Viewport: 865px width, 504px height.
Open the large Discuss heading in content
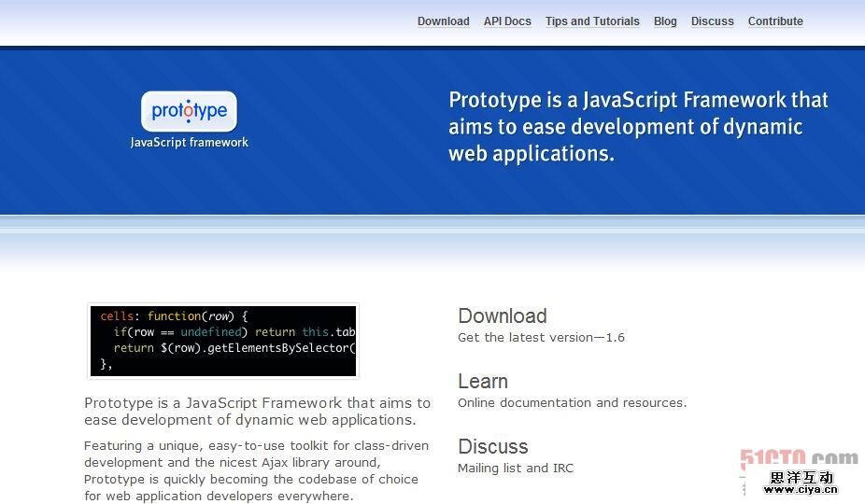[x=492, y=447]
